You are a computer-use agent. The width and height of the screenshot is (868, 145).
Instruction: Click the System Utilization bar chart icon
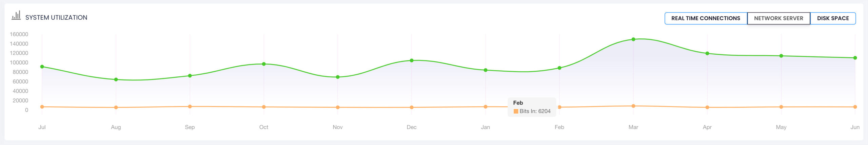coord(16,15)
